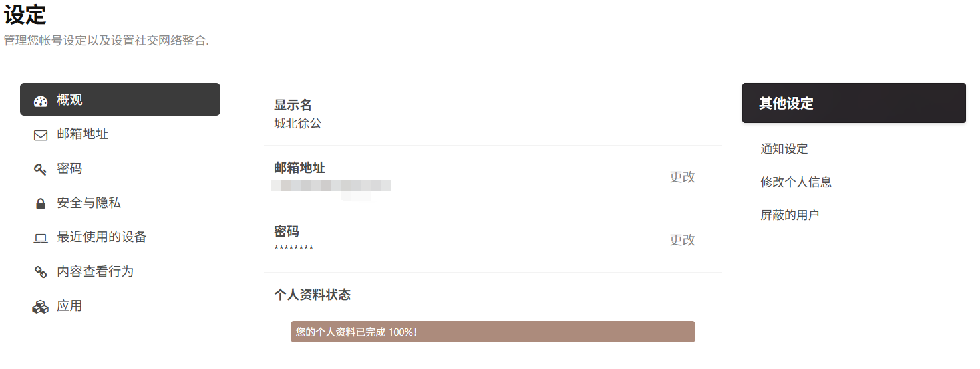Screen dimensions: 980x369
Task: Open 通知设定 under 其他设定
Action: pos(784,149)
